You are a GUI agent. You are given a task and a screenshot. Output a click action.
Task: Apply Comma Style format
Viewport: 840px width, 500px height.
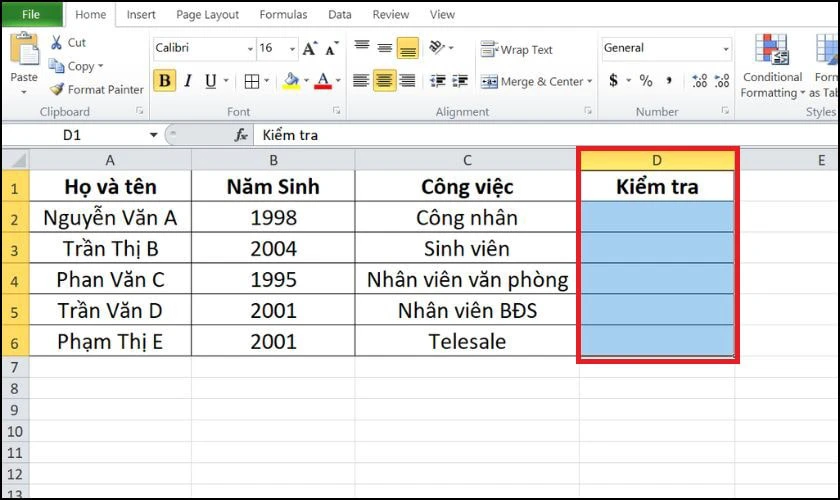pyautogui.click(x=669, y=81)
